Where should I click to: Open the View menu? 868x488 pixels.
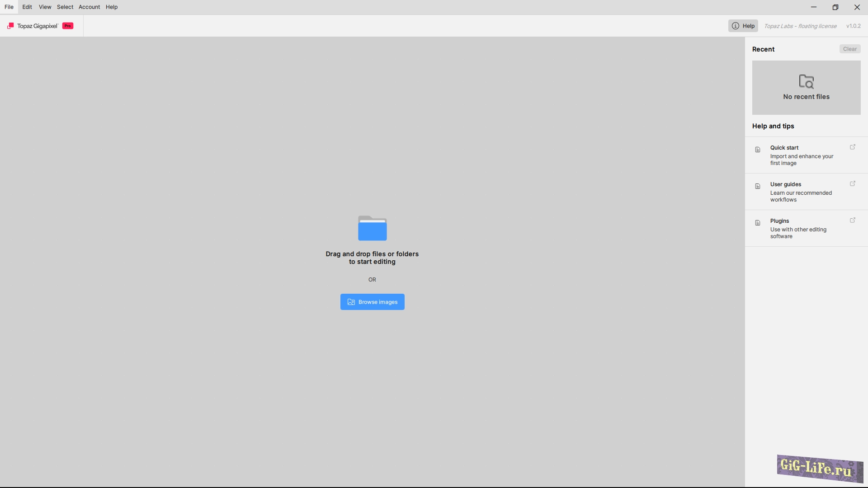click(45, 7)
